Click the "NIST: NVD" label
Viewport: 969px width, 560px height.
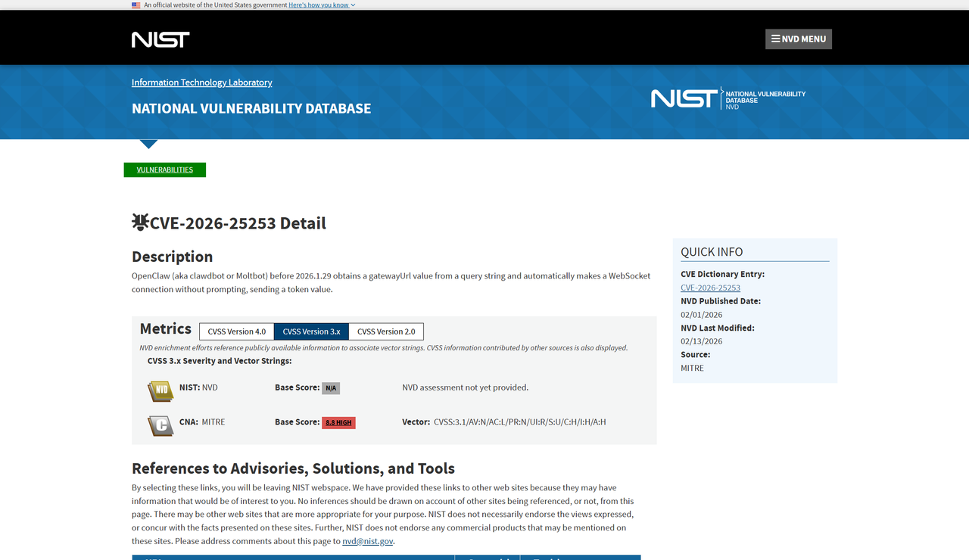198,387
